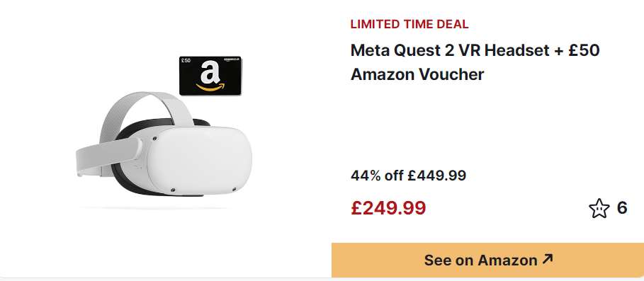This screenshot has width=644, height=281.
Task: Click the white 'a' logo on the gift card
Action: pos(210,73)
